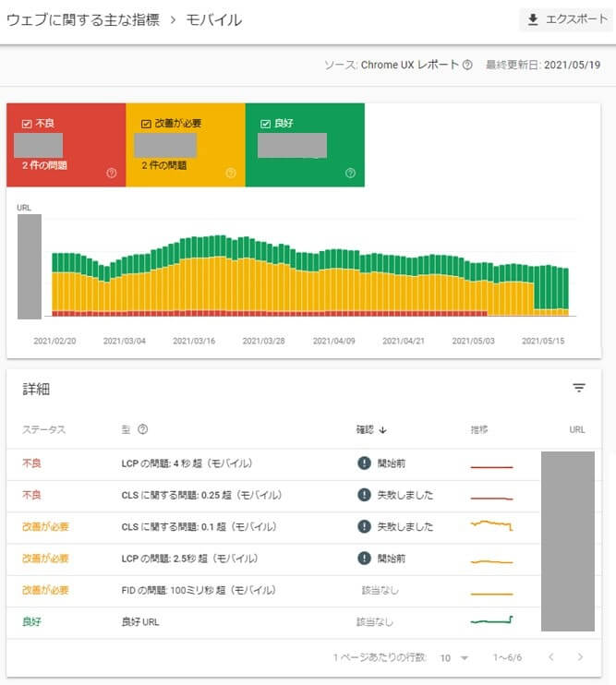Open the FID の問題: 100ミリ秒 超 row
Image resolution: width=616 pixels, height=685 pixels.
tap(194, 590)
